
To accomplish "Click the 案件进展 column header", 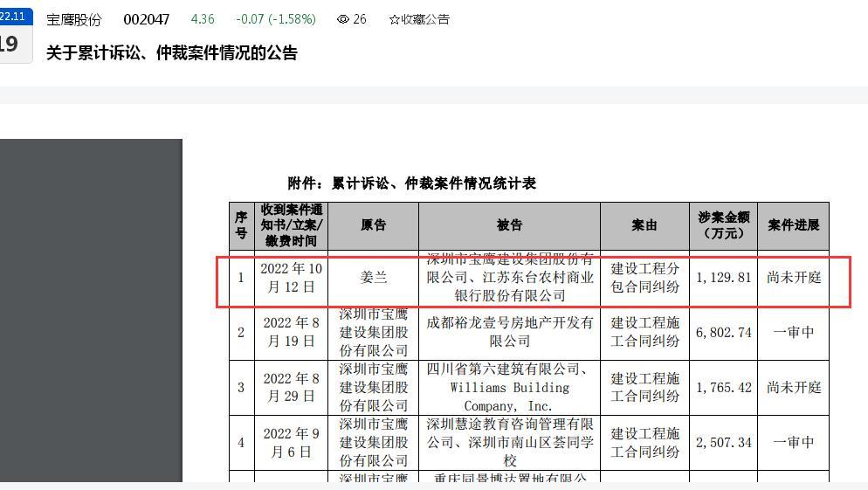I will tap(793, 225).
